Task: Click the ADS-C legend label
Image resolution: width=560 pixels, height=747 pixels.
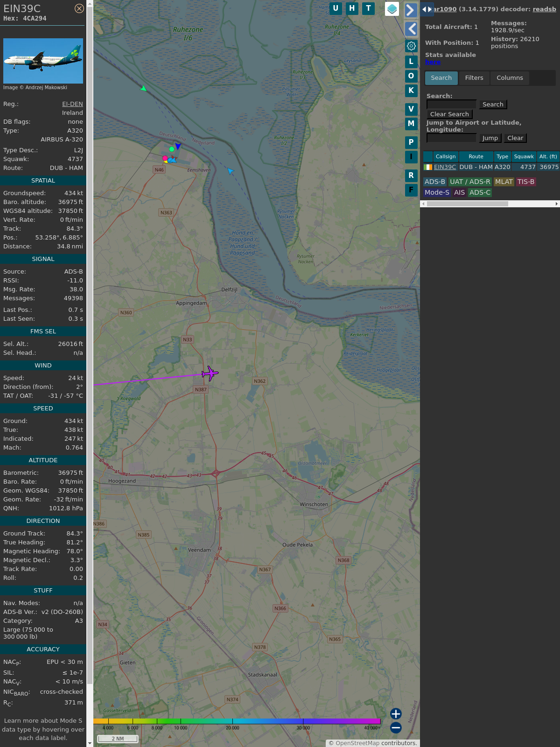Action: click(480, 192)
